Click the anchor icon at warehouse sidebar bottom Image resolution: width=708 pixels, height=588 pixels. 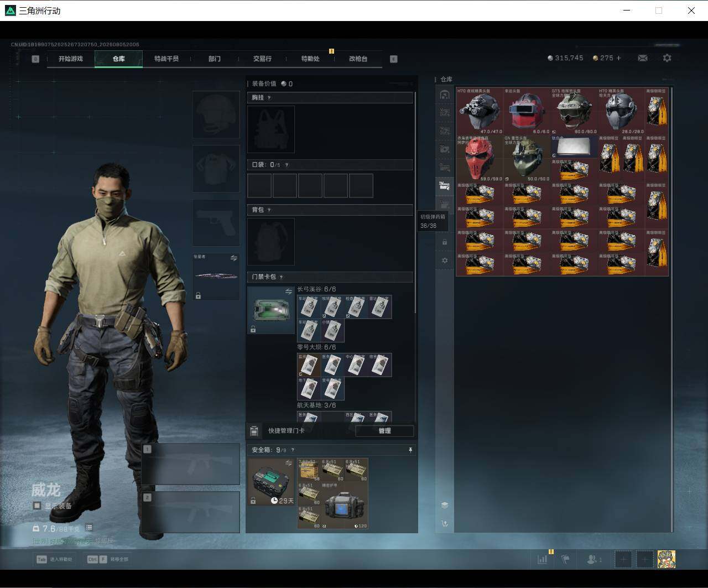pyautogui.click(x=445, y=523)
